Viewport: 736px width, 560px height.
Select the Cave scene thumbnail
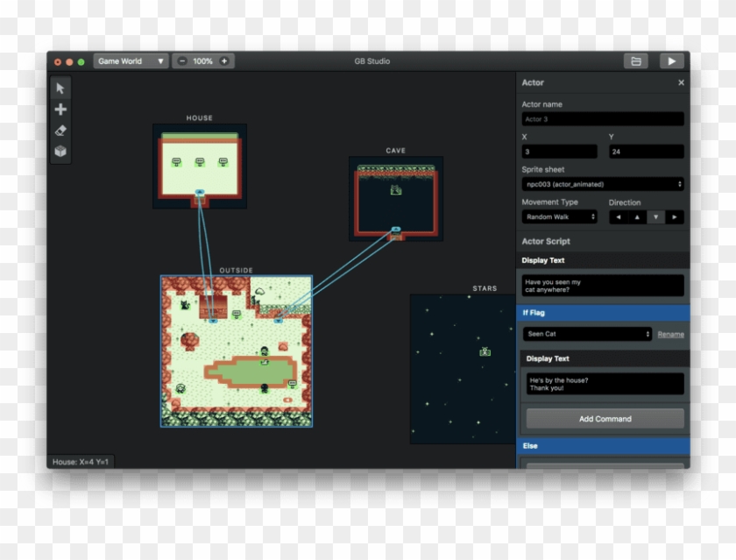click(x=396, y=199)
